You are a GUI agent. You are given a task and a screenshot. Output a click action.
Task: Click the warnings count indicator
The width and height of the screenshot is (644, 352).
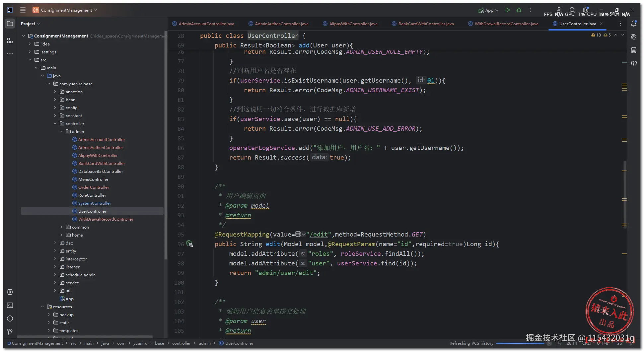click(x=596, y=35)
